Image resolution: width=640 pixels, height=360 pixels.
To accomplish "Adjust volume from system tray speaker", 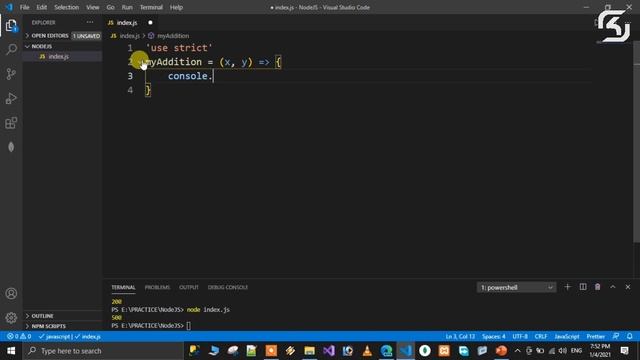I will click(562, 351).
